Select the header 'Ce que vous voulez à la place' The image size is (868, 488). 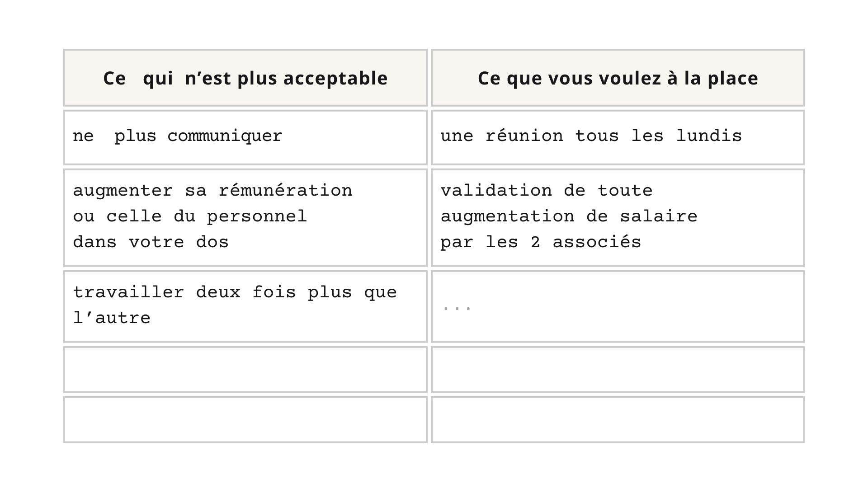pos(618,78)
